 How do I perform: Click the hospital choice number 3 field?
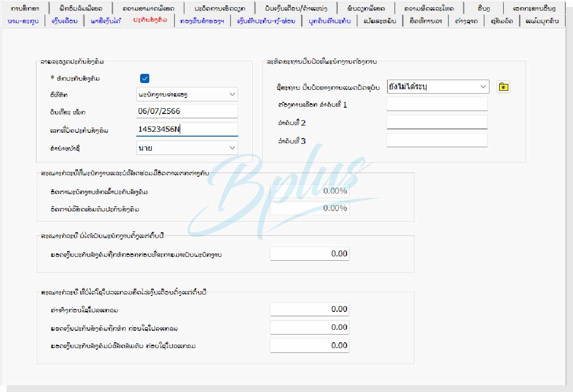[437, 140]
